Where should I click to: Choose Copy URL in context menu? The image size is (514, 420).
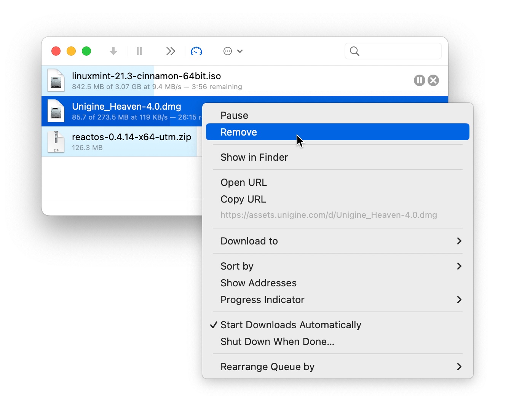[338, 199]
